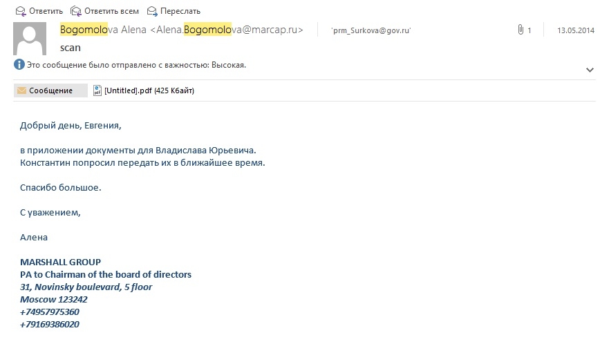
Task: Click the blue info icon on importance notice
Action: click(x=19, y=65)
